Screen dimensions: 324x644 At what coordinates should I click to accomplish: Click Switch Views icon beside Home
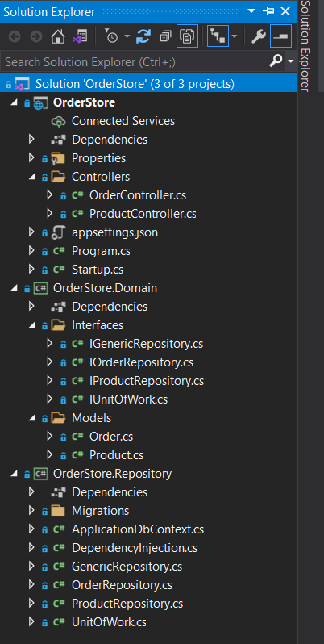80,37
